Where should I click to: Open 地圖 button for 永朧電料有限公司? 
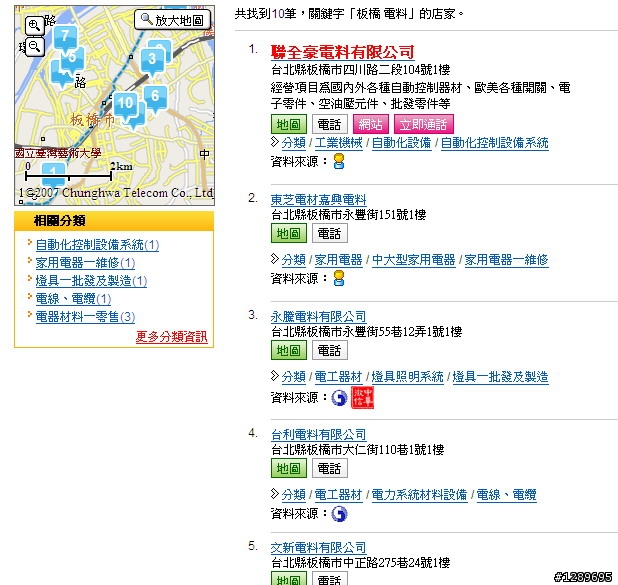[289, 350]
